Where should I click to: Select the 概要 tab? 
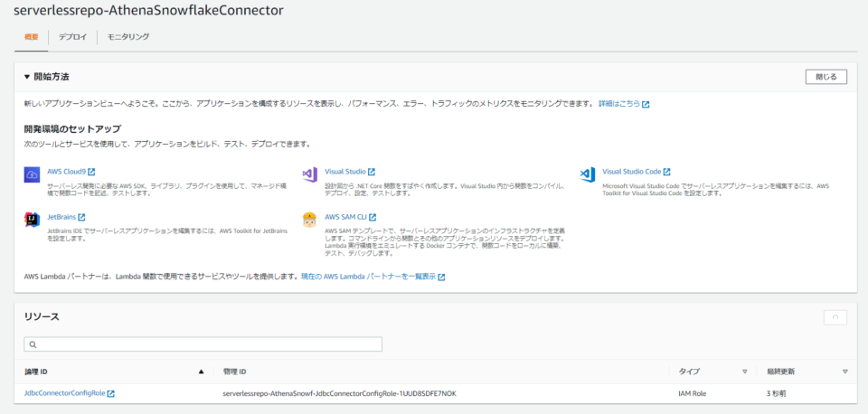point(32,37)
